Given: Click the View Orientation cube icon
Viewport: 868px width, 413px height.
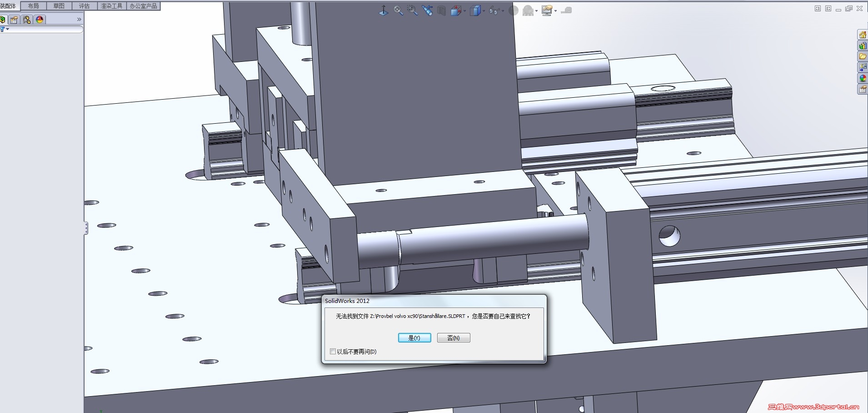Looking at the screenshot, I should click(455, 11).
